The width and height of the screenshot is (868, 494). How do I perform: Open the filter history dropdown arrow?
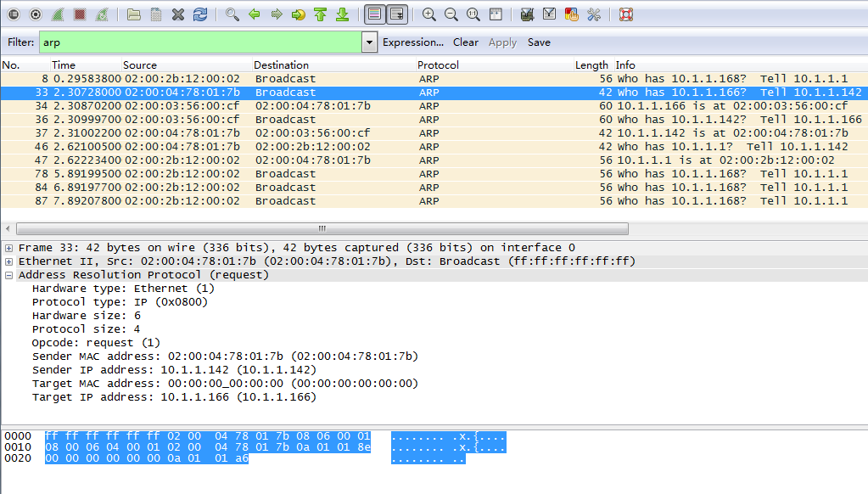(369, 42)
